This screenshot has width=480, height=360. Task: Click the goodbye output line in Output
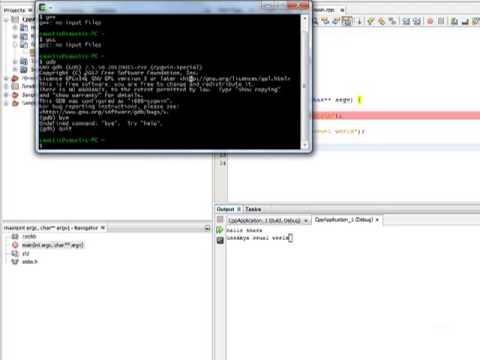coord(258,238)
